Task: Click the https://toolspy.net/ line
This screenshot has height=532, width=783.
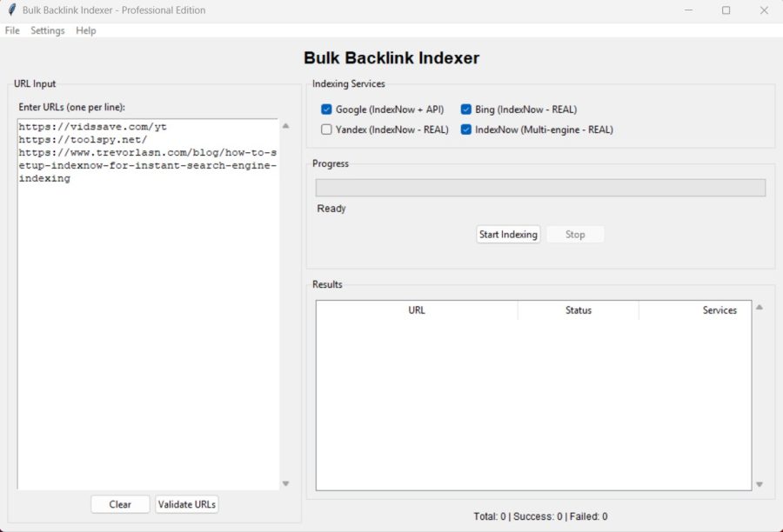Action: point(83,140)
